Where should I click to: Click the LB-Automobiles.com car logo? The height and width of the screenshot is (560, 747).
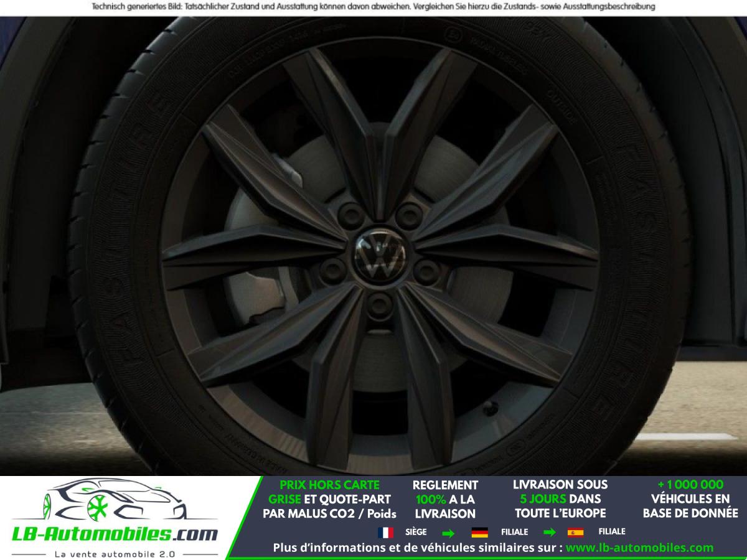115,501
